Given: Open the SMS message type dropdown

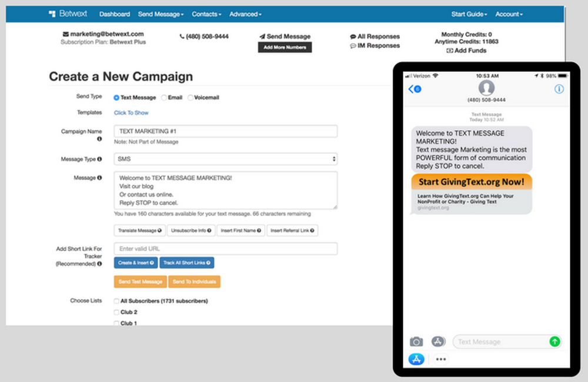Looking at the screenshot, I should point(225,159).
